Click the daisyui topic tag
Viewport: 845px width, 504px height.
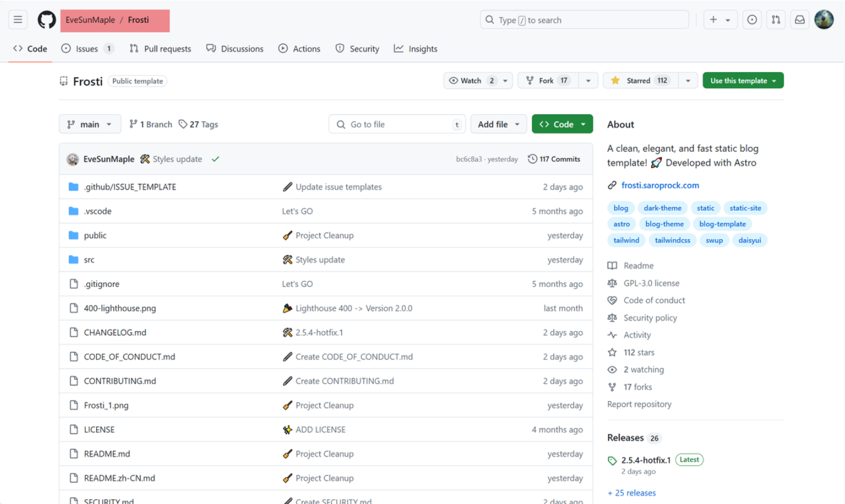tap(749, 240)
